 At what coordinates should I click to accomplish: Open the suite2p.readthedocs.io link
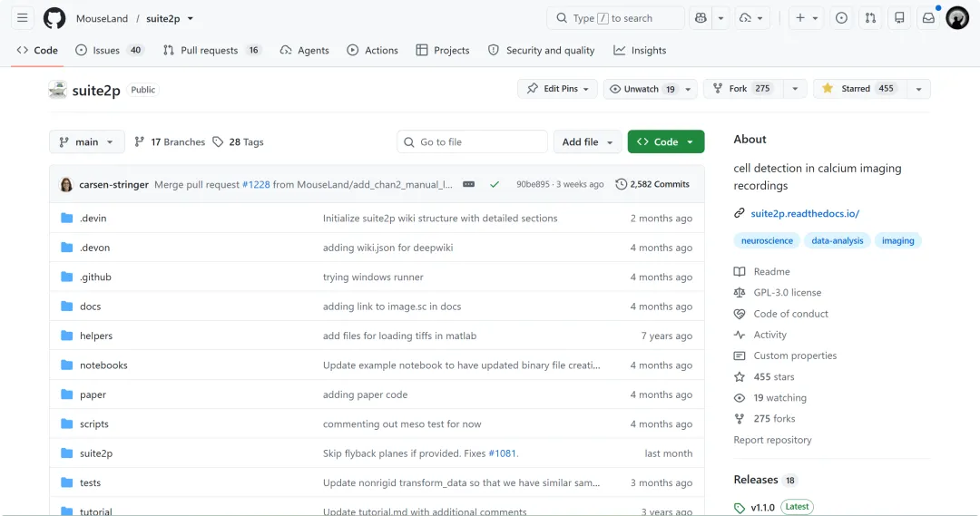[805, 213]
